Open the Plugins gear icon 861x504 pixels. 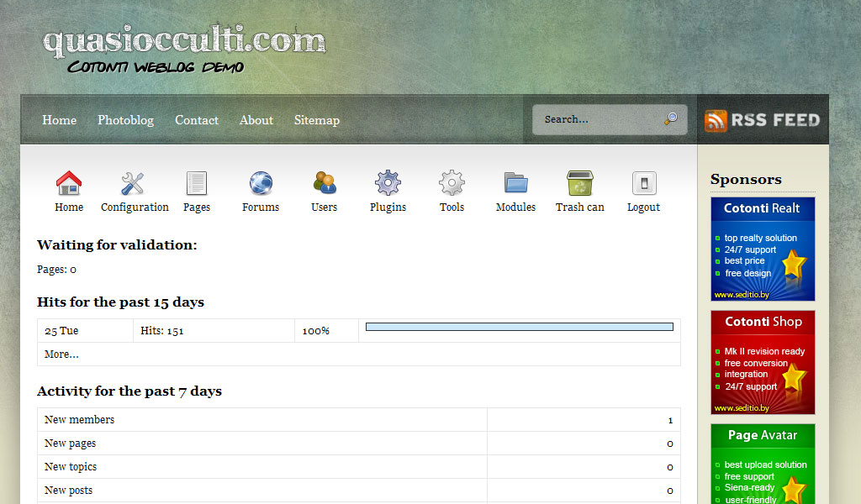pos(388,183)
